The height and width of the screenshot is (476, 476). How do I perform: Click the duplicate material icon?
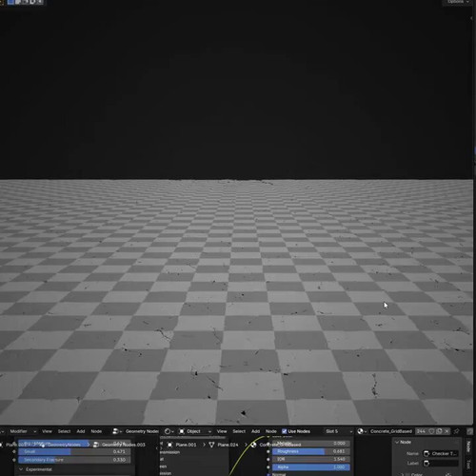pos(440,431)
